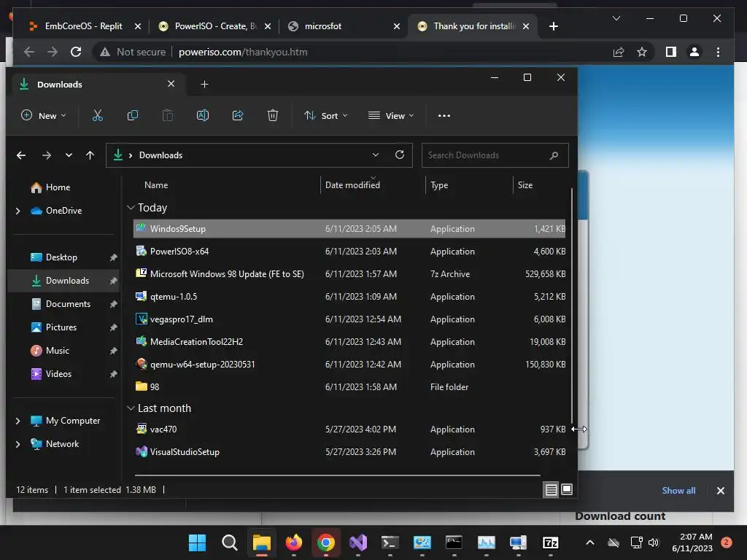Open the View dropdown
The height and width of the screenshot is (560, 747).
pyautogui.click(x=391, y=116)
